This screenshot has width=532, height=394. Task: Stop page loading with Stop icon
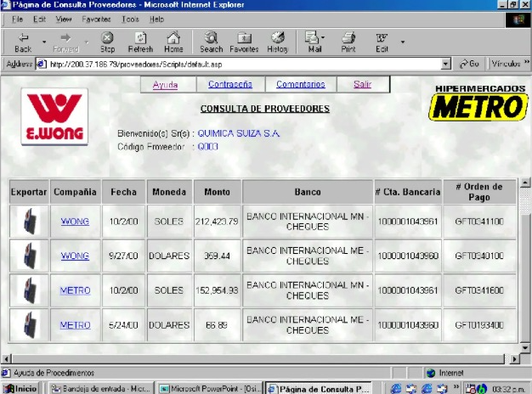(x=107, y=42)
